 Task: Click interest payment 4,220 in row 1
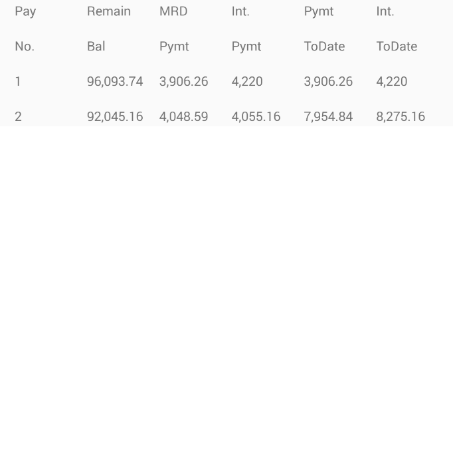click(x=247, y=81)
